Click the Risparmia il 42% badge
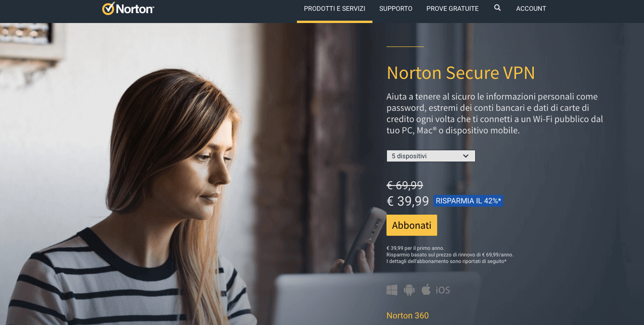 tap(468, 201)
